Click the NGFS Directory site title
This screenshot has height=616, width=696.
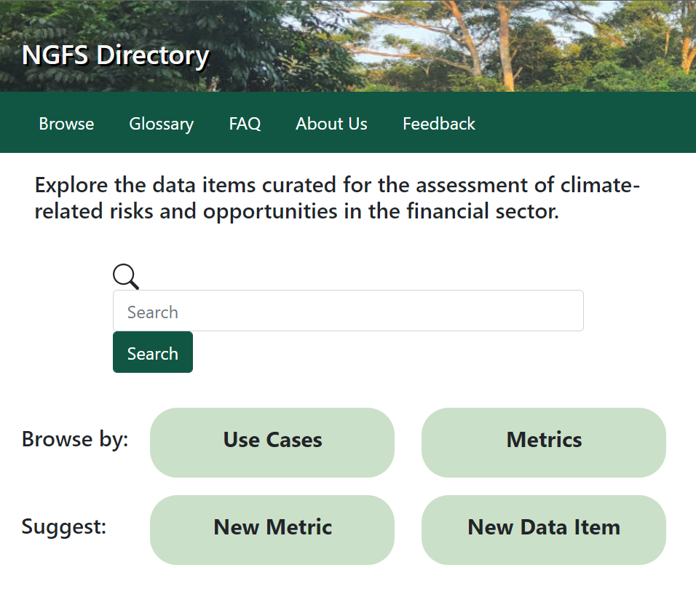click(x=116, y=55)
